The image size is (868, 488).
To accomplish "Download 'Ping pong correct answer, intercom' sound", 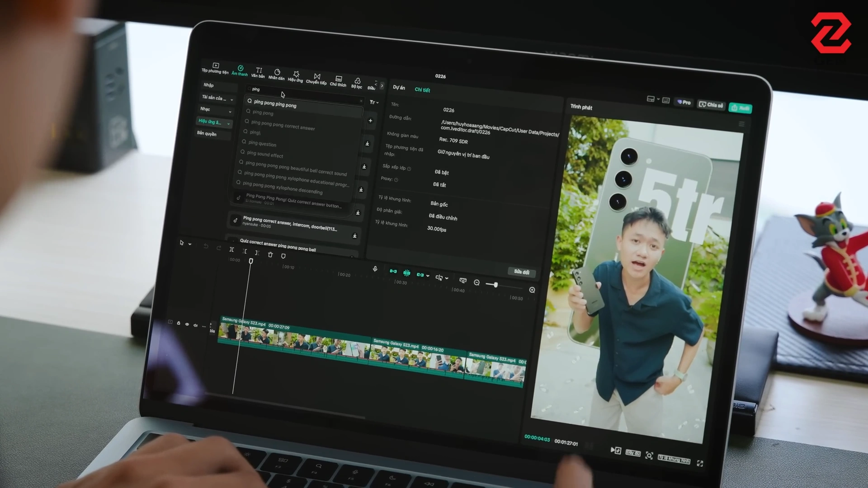I will tap(354, 235).
